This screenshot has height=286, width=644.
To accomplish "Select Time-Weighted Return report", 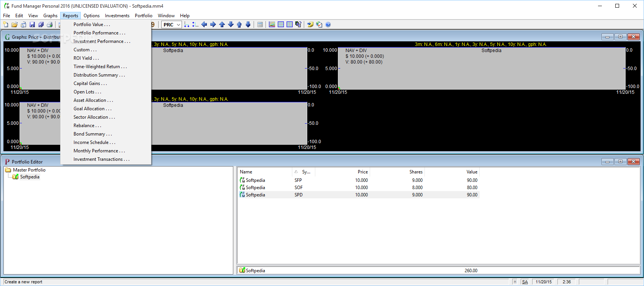I will click(x=106, y=67).
